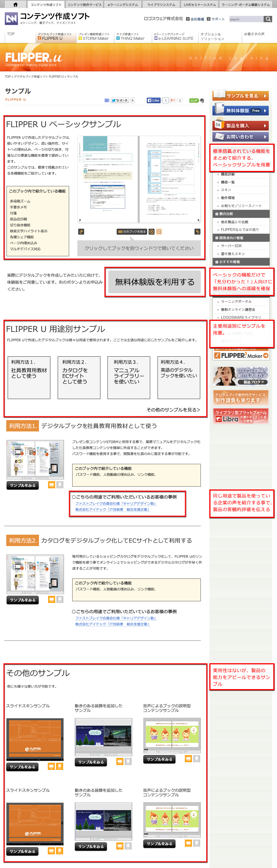Click the search input field
This screenshot has width=277, height=868.
[x=246, y=19]
